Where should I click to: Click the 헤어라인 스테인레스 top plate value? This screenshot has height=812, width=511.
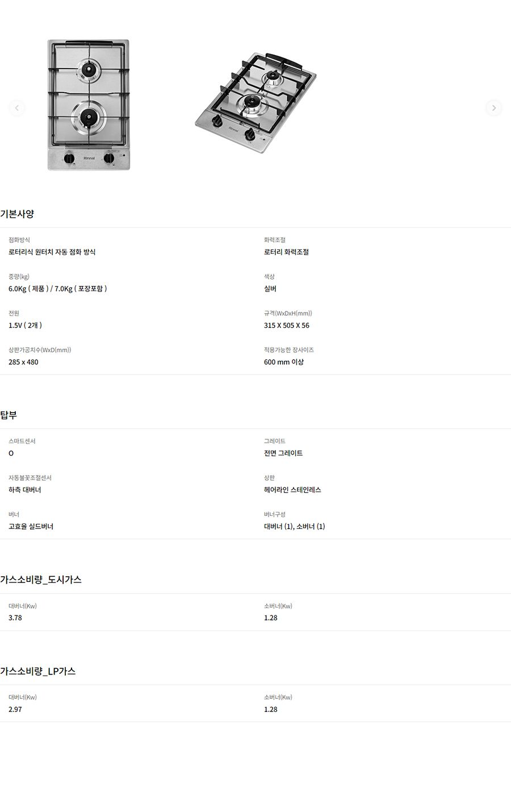292,490
